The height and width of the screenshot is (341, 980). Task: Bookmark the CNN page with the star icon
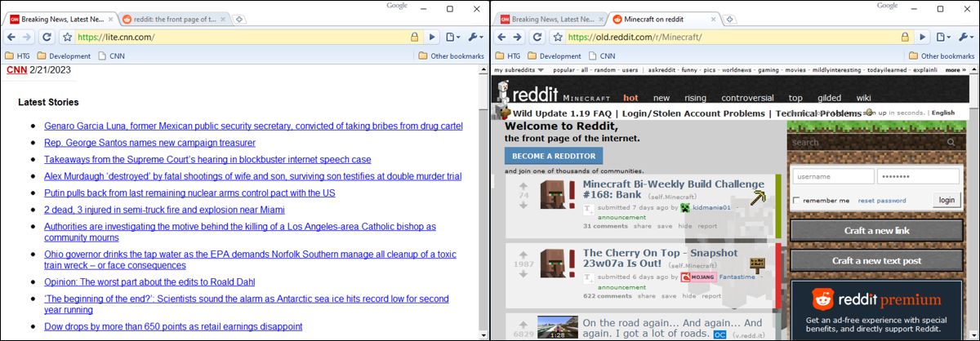pos(68,37)
